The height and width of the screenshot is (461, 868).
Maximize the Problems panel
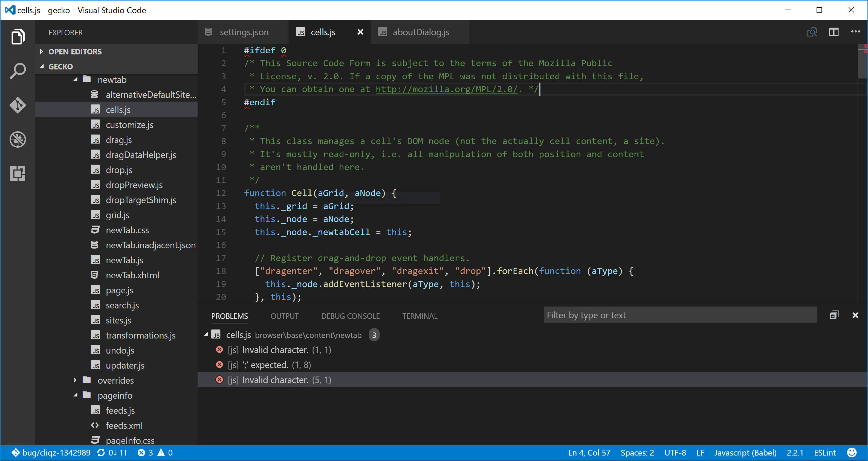[x=834, y=315]
